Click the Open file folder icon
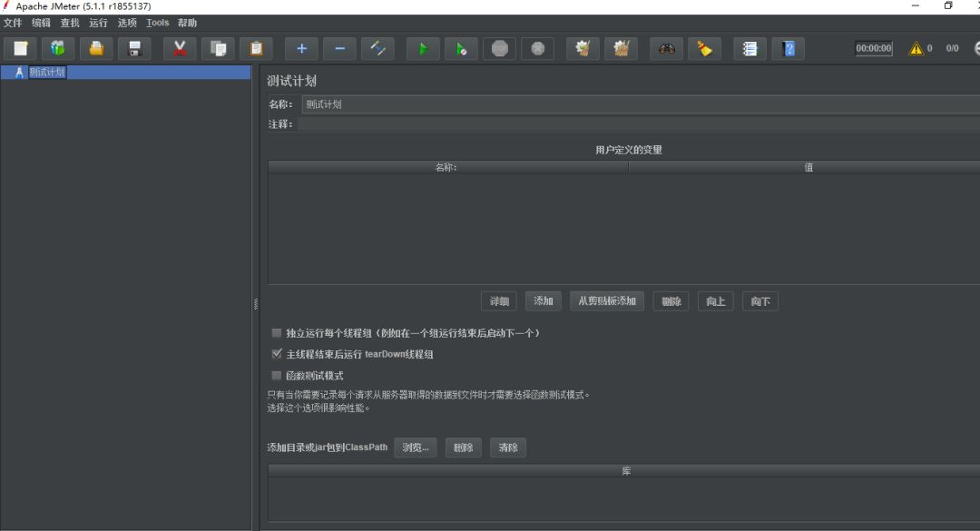980x531 pixels. tap(96, 49)
